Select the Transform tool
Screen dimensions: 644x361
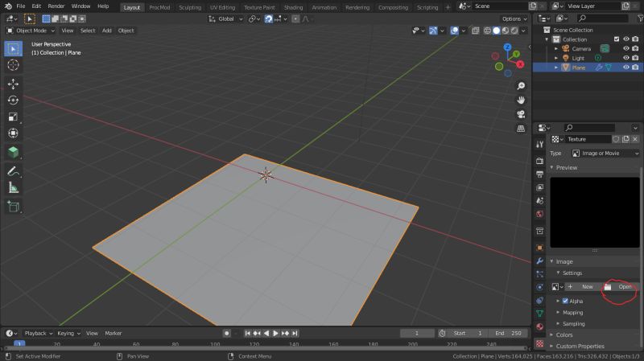13,133
